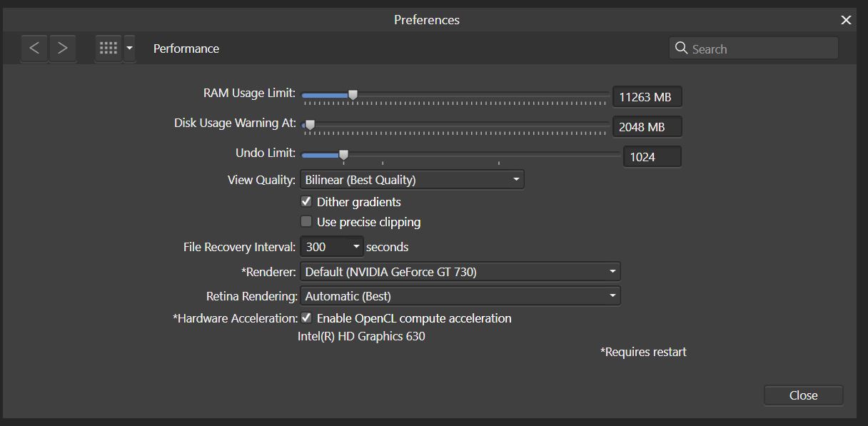Show all preference categories grid icon
Image resolution: width=868 pixels, height=426 pixels.
point(108,49)
